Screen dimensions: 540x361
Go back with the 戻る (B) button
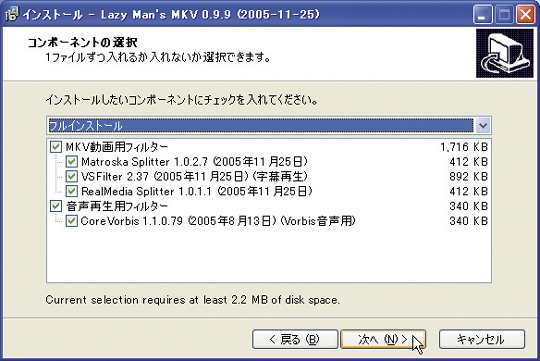coord(295,339)
